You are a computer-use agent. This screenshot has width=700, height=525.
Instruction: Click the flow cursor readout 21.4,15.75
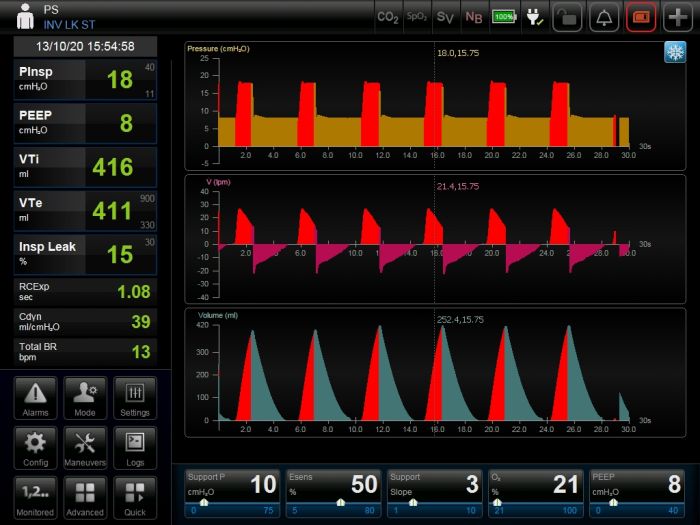coord(458,186)
